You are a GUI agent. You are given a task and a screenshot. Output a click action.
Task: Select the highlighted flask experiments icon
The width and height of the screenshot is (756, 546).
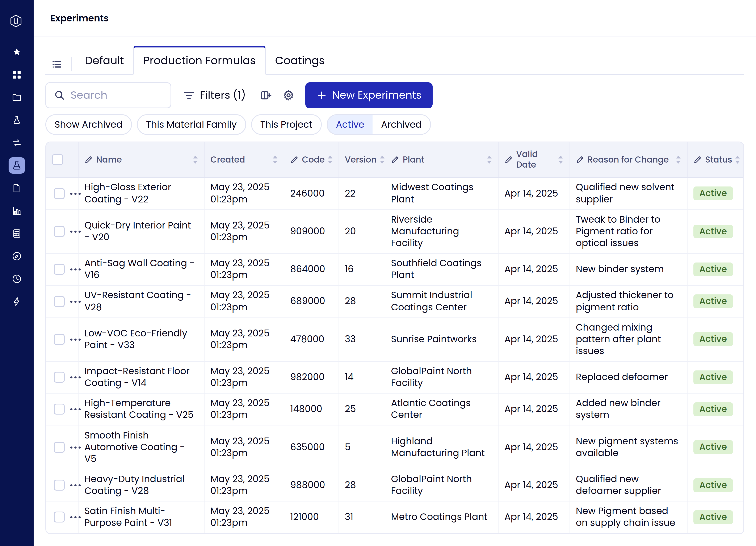17,165
